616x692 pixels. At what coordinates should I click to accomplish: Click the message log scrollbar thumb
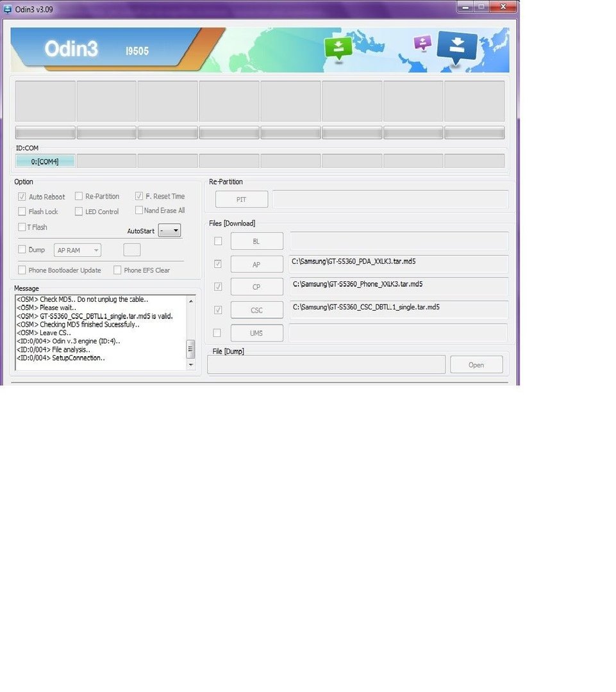click(x=191, y=349)
